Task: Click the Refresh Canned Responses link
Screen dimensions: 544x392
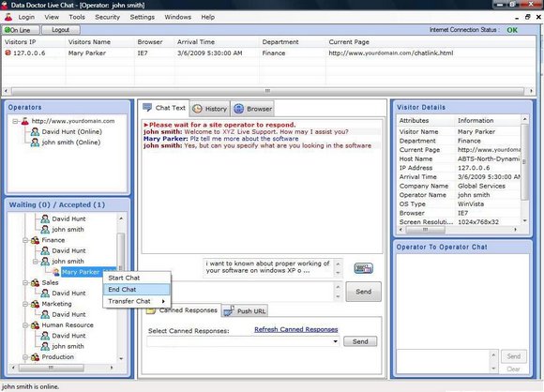Action: point(296,329)
